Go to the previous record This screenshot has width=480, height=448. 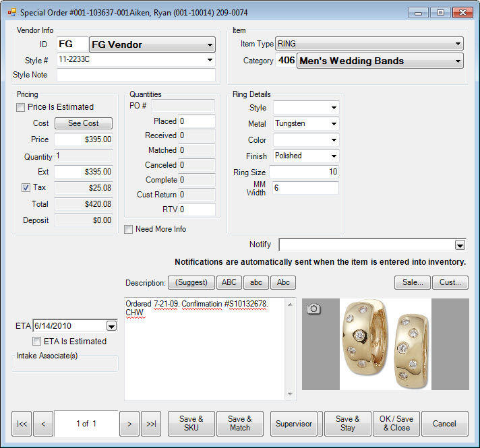pyautogui.click(x=43, y=424)
